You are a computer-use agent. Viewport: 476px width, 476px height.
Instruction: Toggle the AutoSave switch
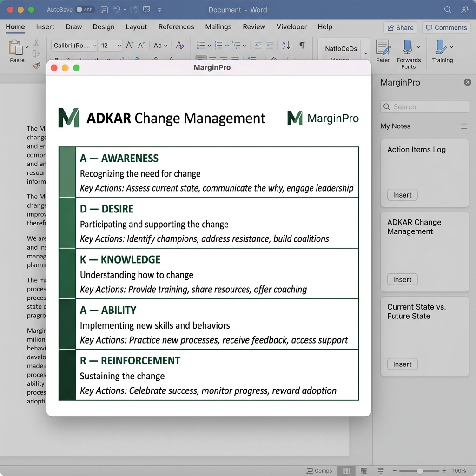[x=85, y=10]
